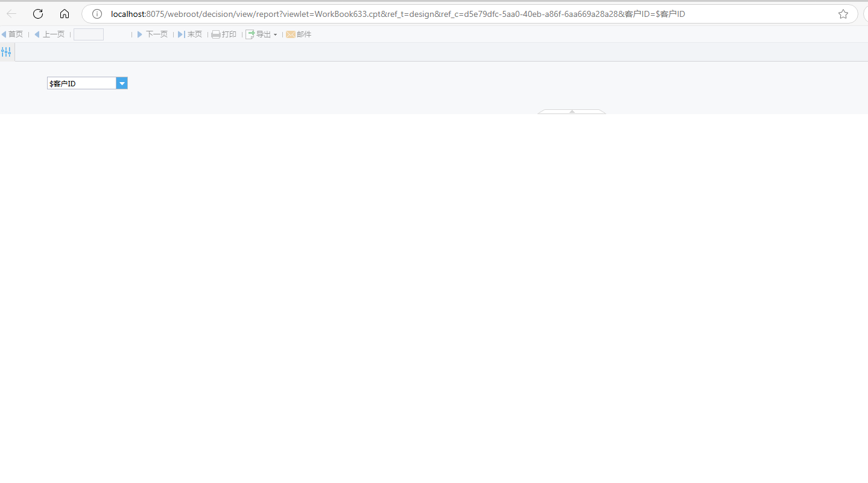View site information icon in address bar
Screen dimensions: 868x483
[97, 14]
